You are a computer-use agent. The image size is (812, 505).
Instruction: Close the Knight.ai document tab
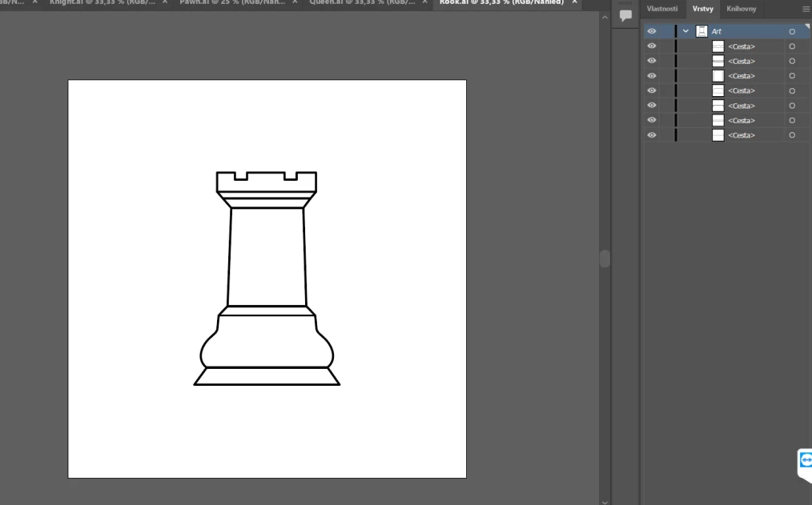tap(165, 2)
